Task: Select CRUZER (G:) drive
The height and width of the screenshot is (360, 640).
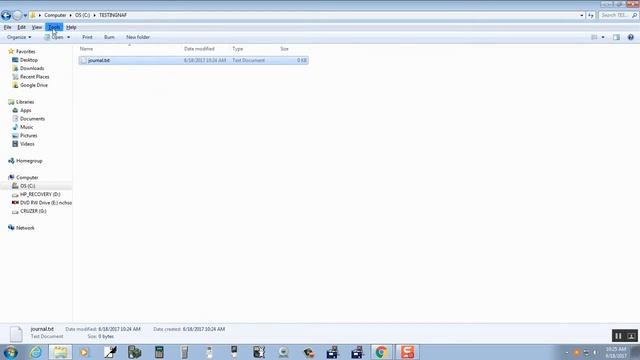Action: coord(29,211)
